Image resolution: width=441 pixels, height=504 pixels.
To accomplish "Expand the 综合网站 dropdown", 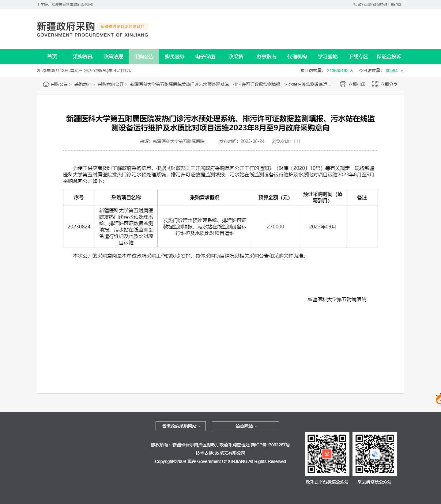I will 246,426.
